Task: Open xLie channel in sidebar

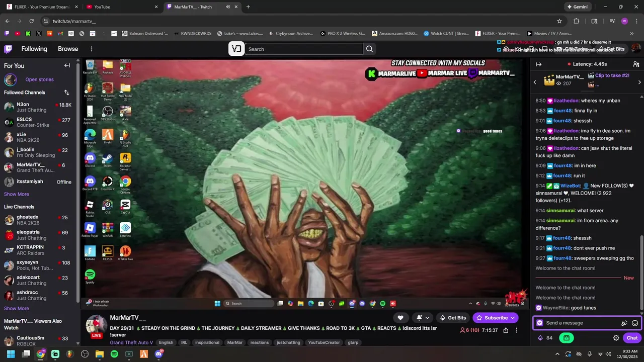Action: pyautogui.click(x=38, y=137)
